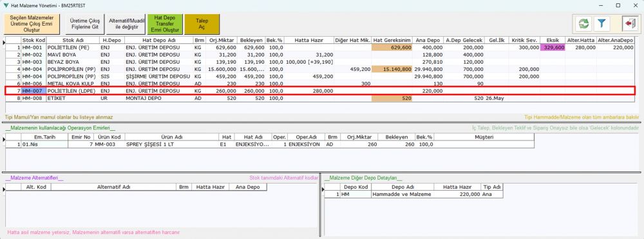This screenshot has width=644, height=239.
Task: Click 'Alter.AnaDepo' column header
Action: (x=615, y=40)
